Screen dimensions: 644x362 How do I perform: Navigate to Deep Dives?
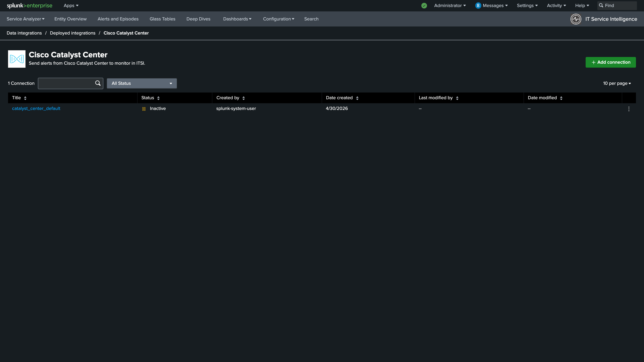(x=199, y=19)
